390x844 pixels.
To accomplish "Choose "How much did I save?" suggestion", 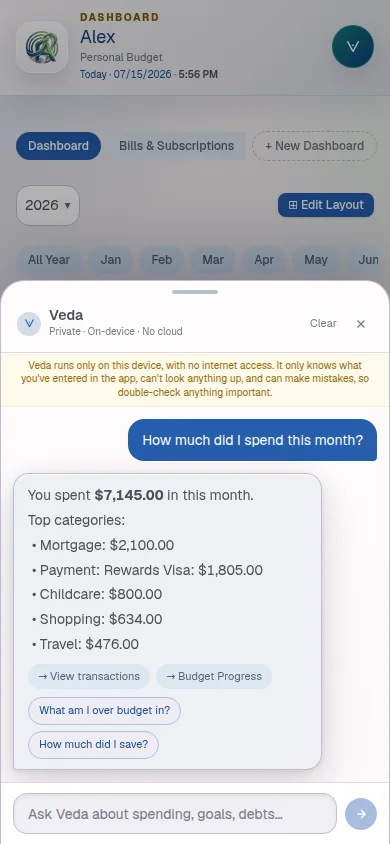I will pos(94,745).
